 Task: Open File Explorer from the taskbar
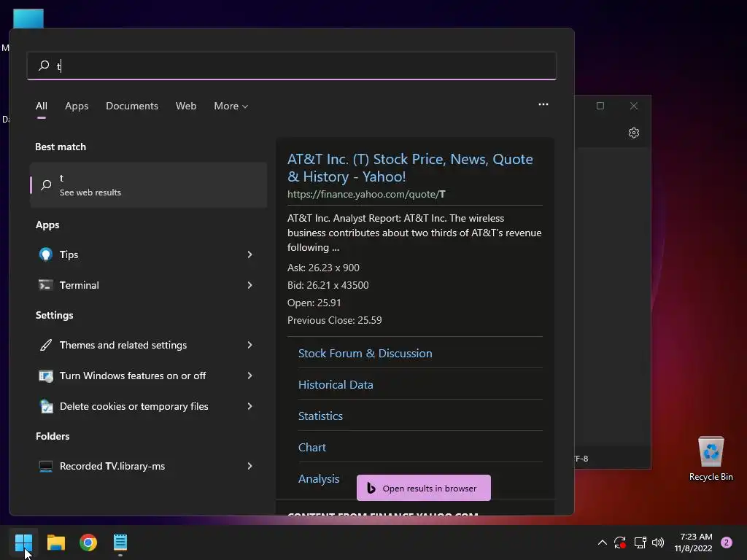[x=55, y=542]
